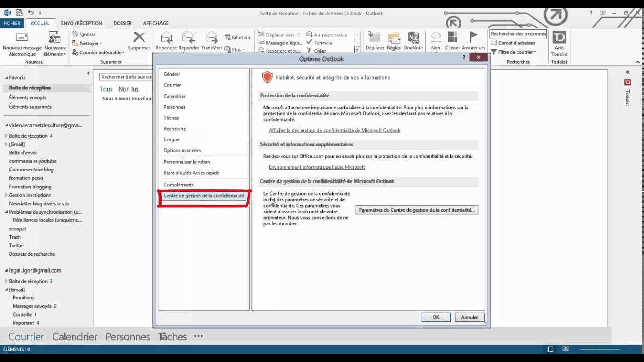Open Nettoyer dropdown
The image size is (644, 362).
coord(88,44)
